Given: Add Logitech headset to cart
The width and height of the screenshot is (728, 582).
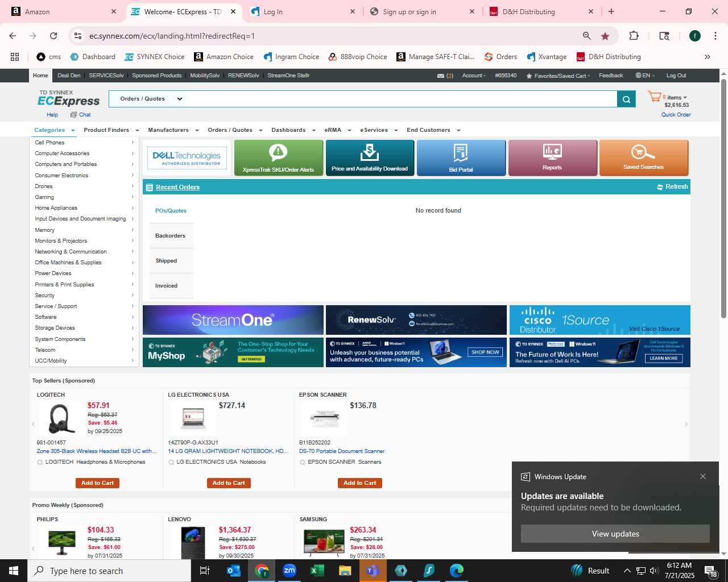Looking at the screenshot, I should [x=97, y=483].
